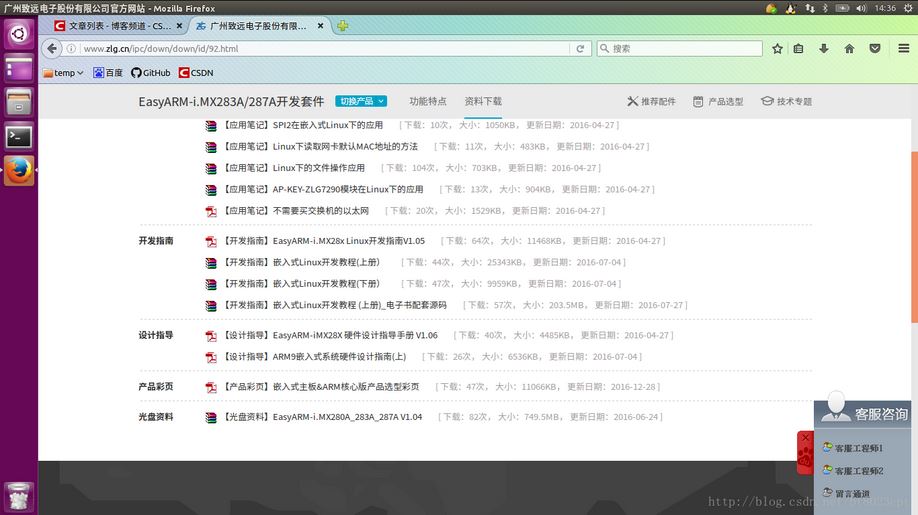The image size is (918, 515).
Task: Open 推荐配件 link
Action: (651, 101)
